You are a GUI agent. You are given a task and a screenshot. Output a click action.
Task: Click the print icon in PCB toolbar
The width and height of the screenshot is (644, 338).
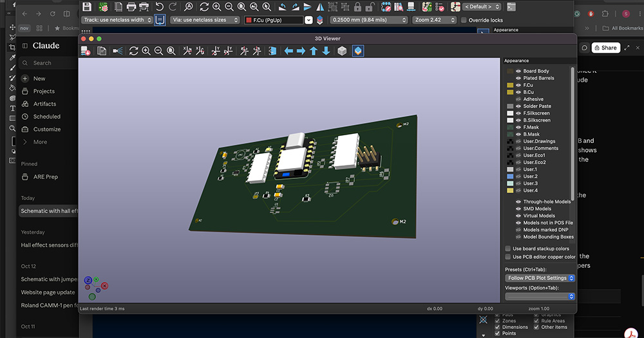pos(131,6)
